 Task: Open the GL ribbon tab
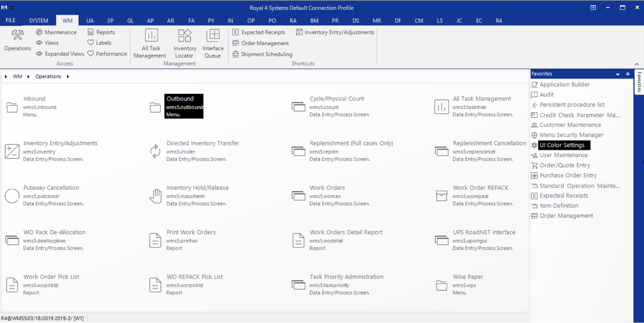coord(130,21)
